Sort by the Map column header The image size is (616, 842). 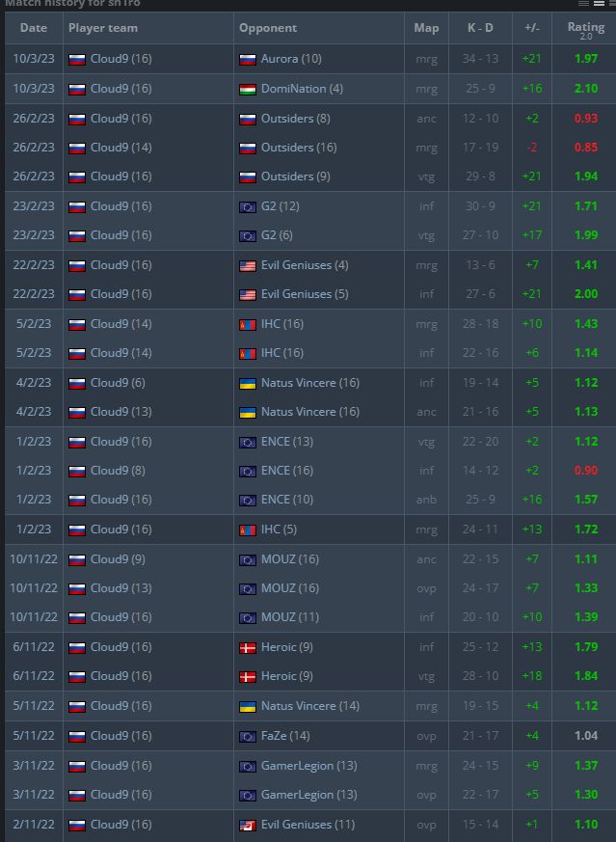[x=427, y=28]
